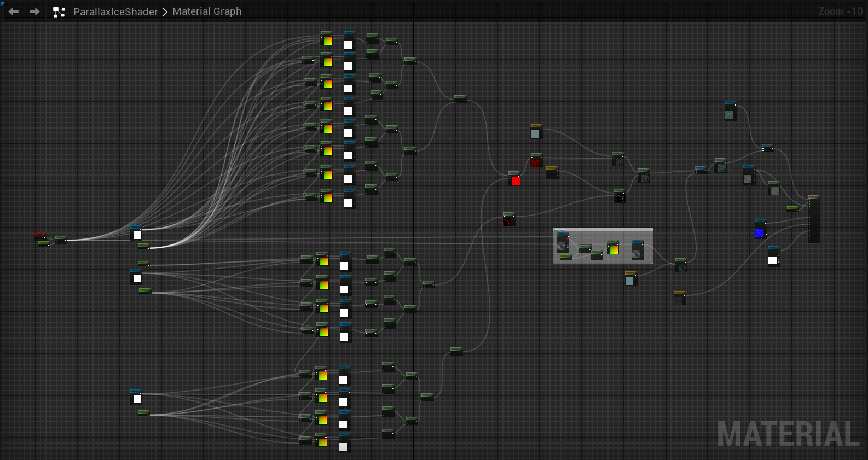868x460 pixels.
Task: Select the yellow-header node above the red nodes
Action: point(536,132)
